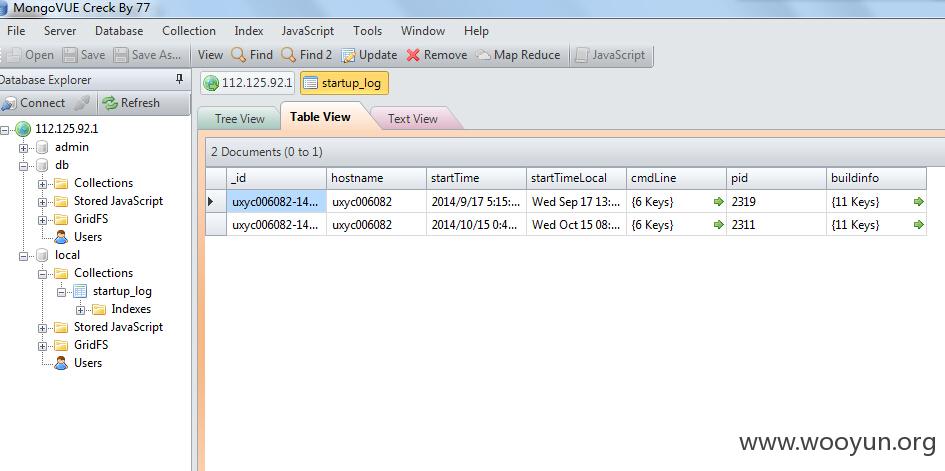Expand GridFS under local
Image resolution: width=945 pixels, height=471 pixels.
(42, 346)
